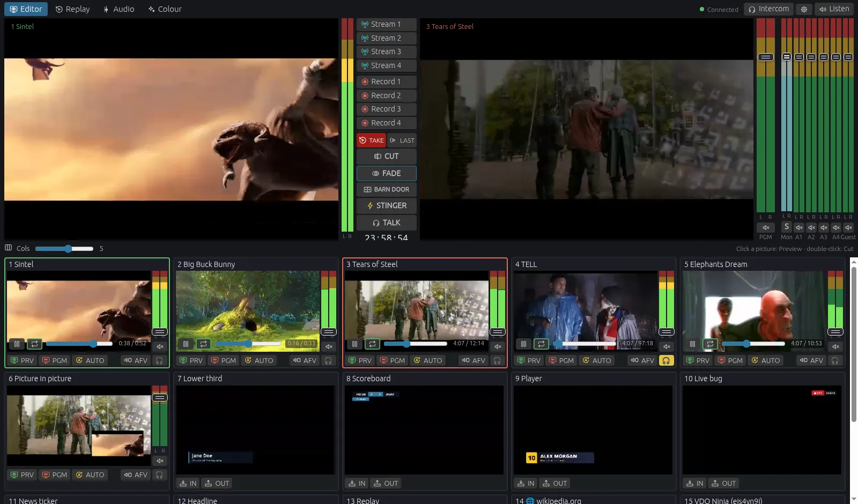Select the CUT transition
Image resolution: width=858 pixels, height=504 pixels.
[x=387, y=156]
